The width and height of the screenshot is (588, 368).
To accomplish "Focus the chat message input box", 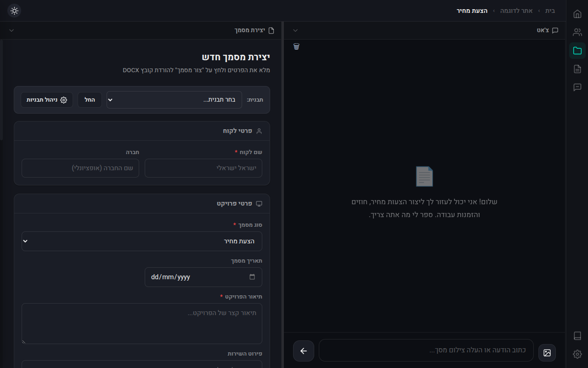I will (426, 351).
